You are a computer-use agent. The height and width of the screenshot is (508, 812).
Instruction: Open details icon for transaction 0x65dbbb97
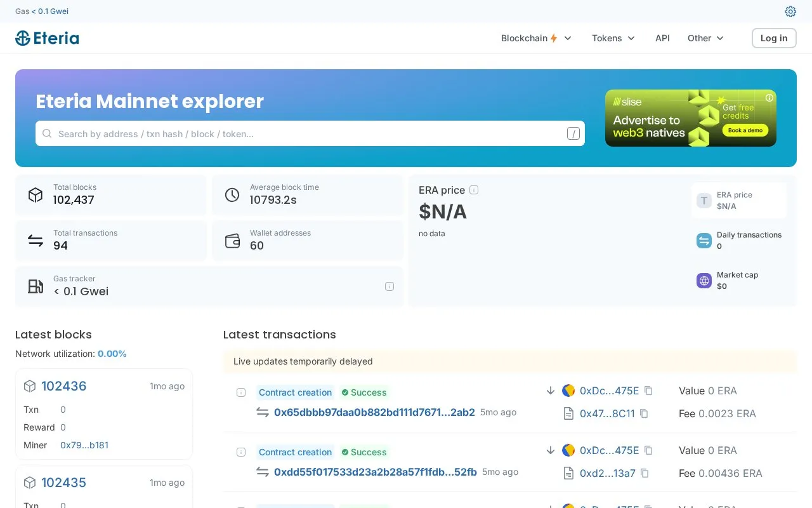tap(241, 392)
